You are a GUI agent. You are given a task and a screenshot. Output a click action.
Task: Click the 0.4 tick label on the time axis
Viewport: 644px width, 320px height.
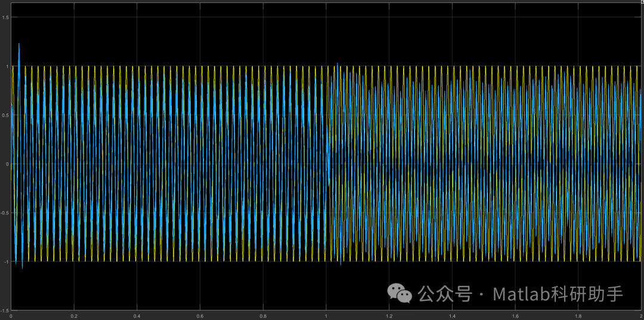[137, 316]
